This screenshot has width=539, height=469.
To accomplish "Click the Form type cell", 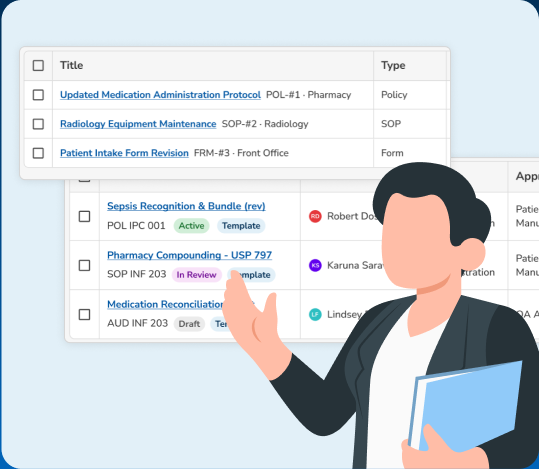I will click(392, 153).
